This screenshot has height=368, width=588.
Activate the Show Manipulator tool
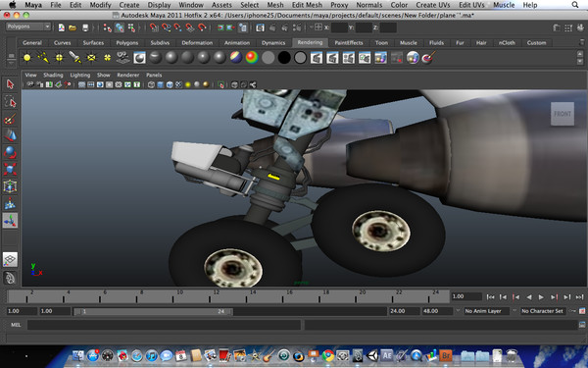point(10,221)
